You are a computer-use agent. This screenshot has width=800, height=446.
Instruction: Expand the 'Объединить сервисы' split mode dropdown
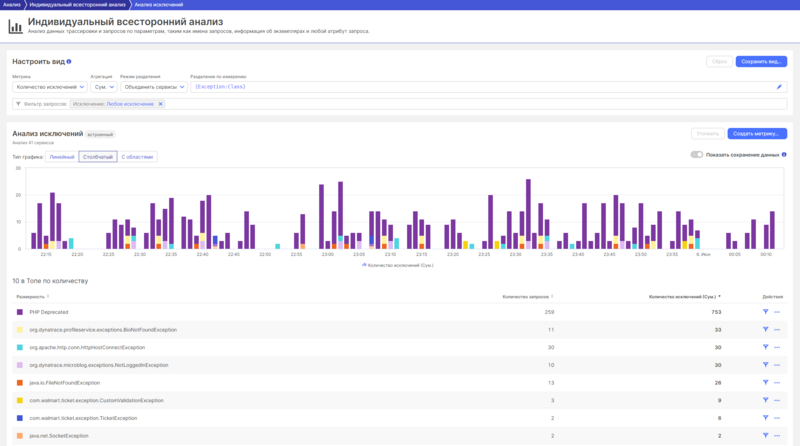[153, 87]
